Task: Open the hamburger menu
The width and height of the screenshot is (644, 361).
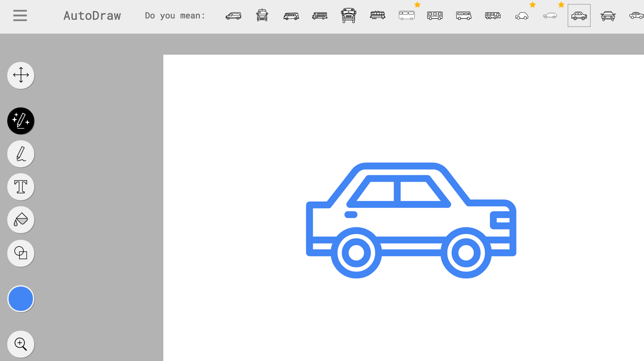Action: 20,16
